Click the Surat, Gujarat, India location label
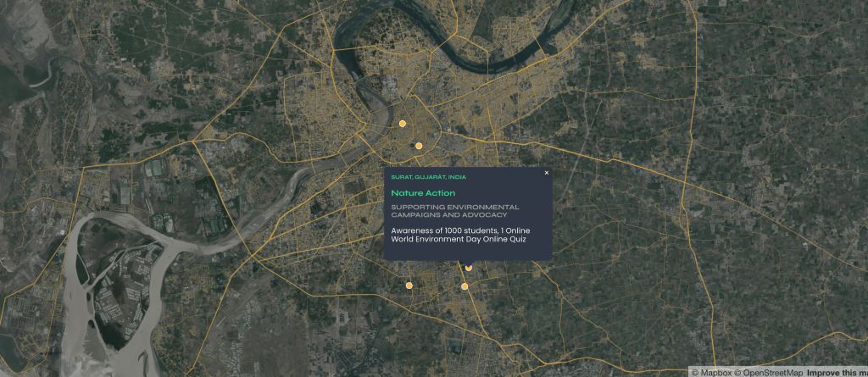This screenshot has width=868, height=377. pos(428,177)
